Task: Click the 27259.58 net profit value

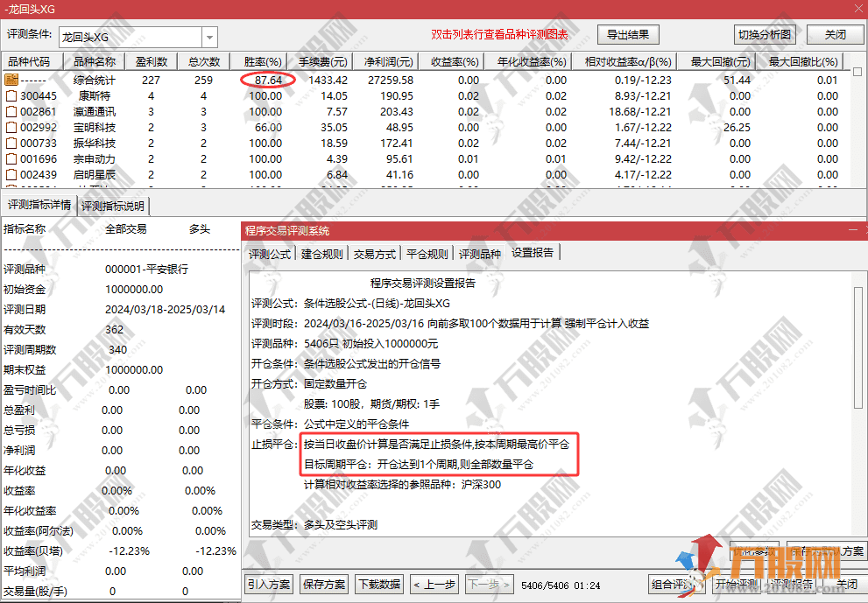Action: tap(391, 81)
